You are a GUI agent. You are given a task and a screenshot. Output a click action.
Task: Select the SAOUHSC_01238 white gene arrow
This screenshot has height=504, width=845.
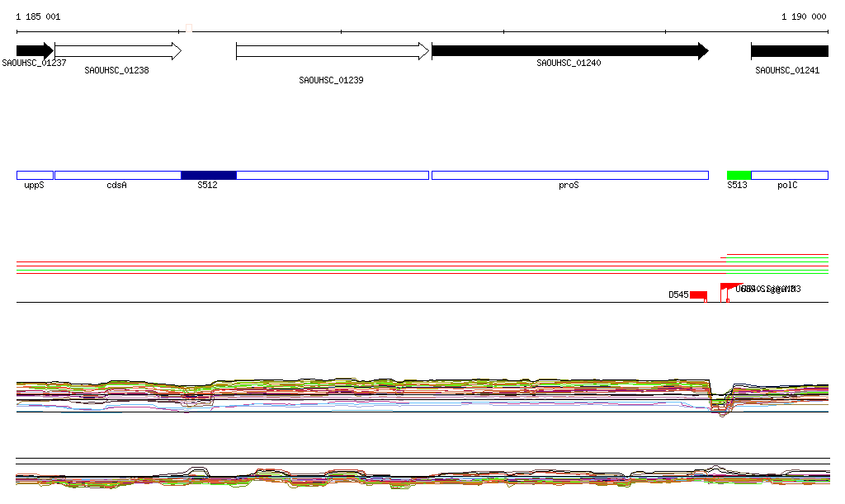117,51
